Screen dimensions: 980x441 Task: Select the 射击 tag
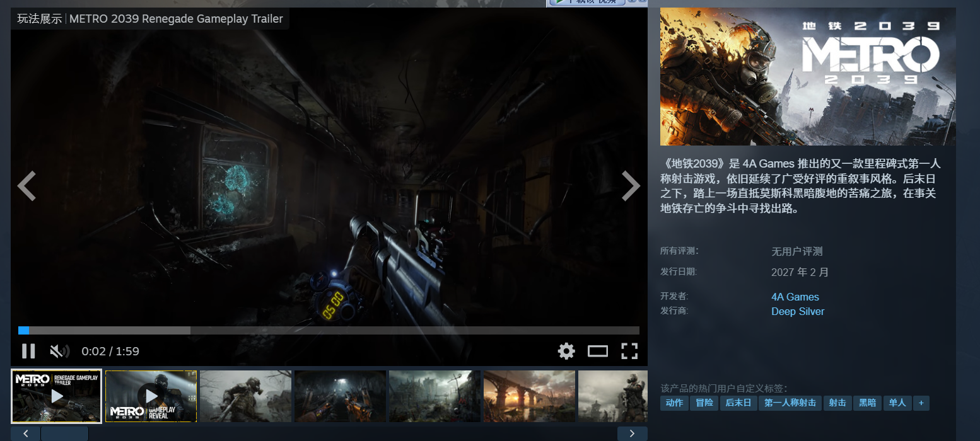pyautogui.click(x=837, y=403)
